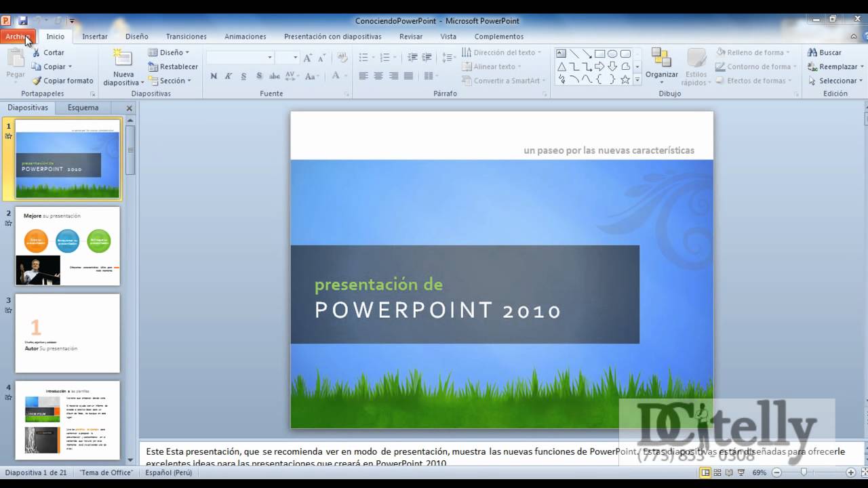Go to the Transiciones tab
The width and height of the screenshot is (868, 488).
click(186, 37)
